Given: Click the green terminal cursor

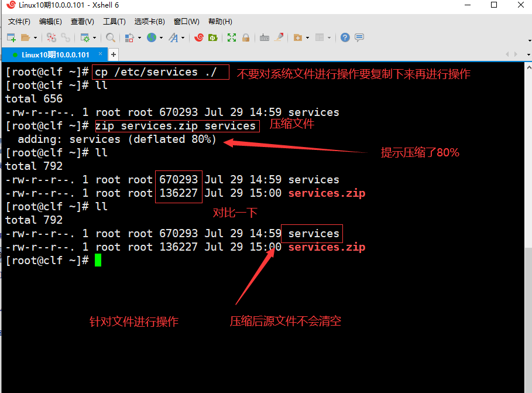Looking at the screenshot, I should pos(98,260).
